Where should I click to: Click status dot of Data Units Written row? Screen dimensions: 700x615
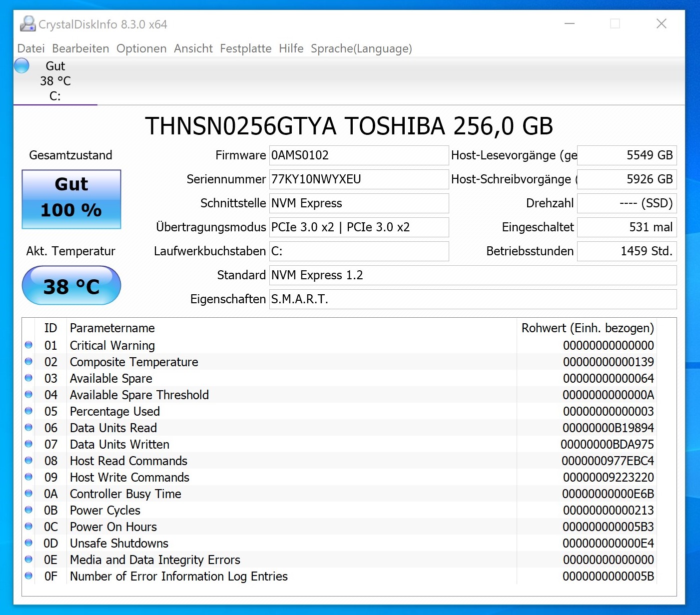28,444
